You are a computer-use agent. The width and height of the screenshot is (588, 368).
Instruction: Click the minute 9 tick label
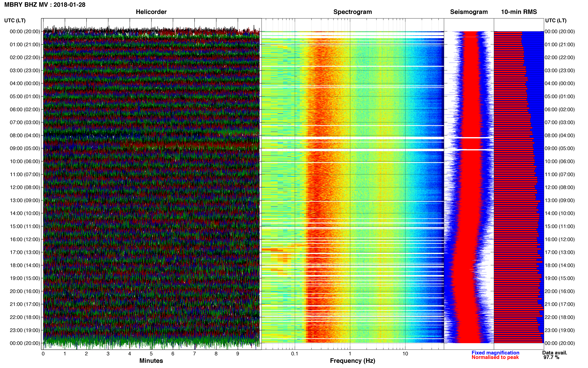tap(238, 354)
